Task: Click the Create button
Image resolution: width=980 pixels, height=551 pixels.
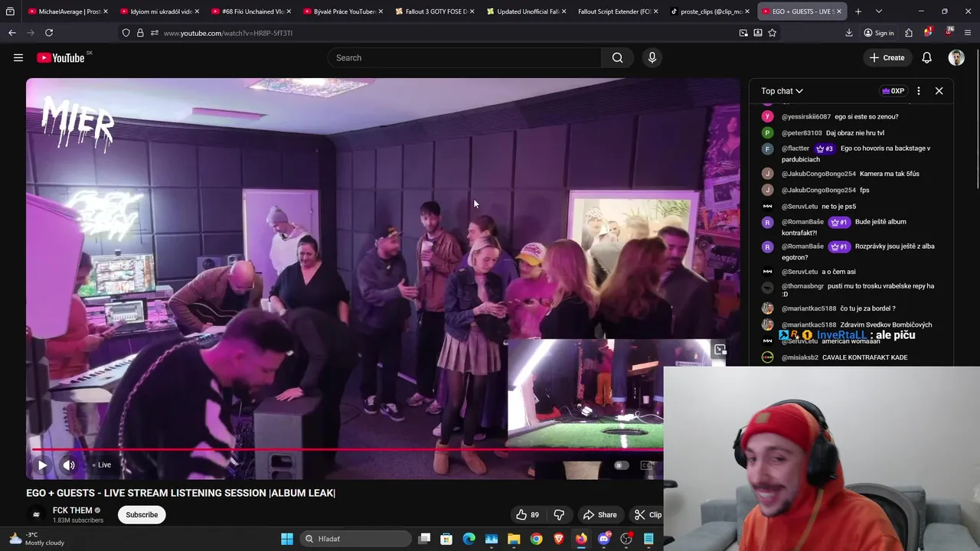Action: [x=887, y=57]
